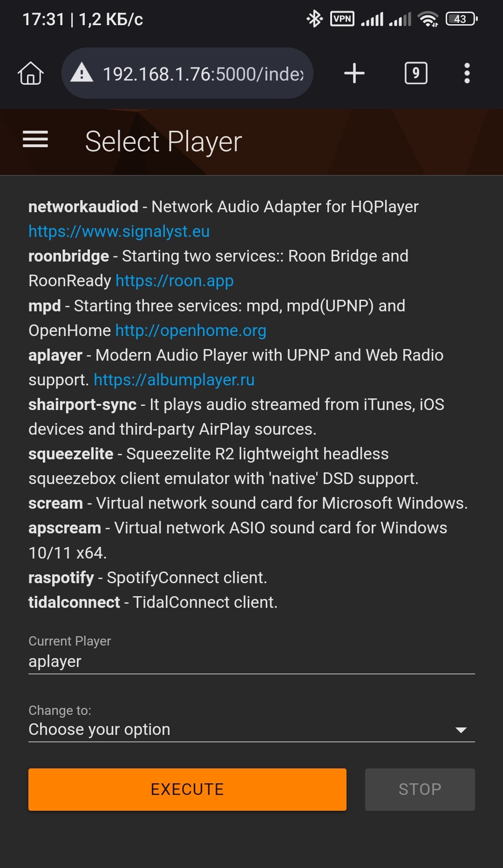Visit the openhome.org link
This screenshot has height=868, width=503.
[191, 330]
